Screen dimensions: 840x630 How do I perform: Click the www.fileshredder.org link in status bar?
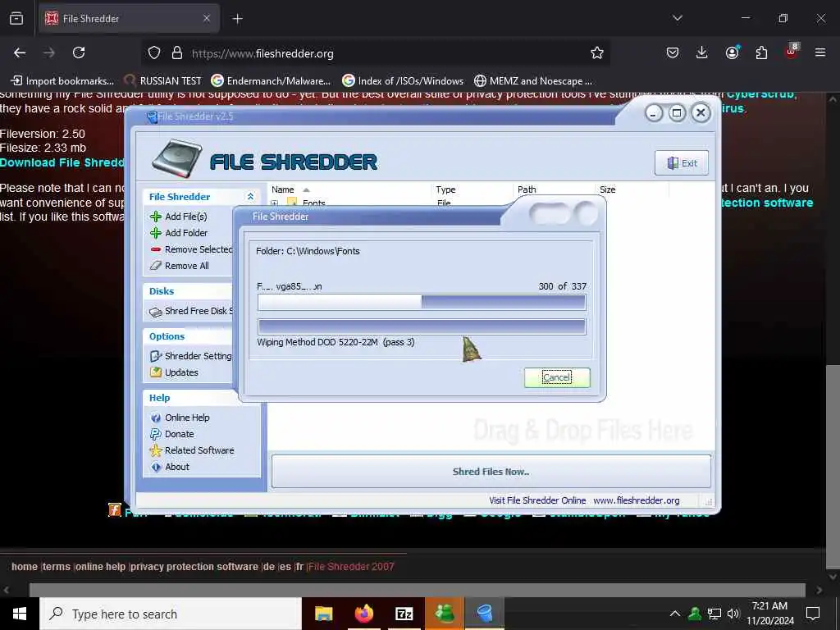click(637, 500)
